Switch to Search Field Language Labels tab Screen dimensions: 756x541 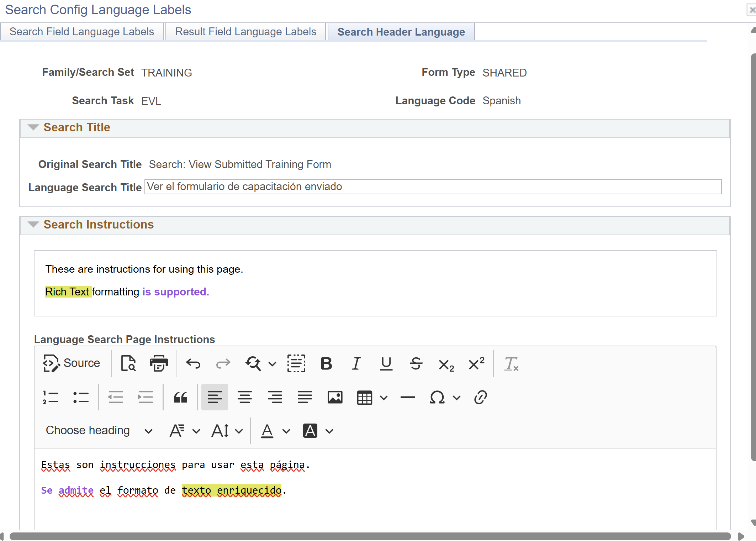coord(82,31)
